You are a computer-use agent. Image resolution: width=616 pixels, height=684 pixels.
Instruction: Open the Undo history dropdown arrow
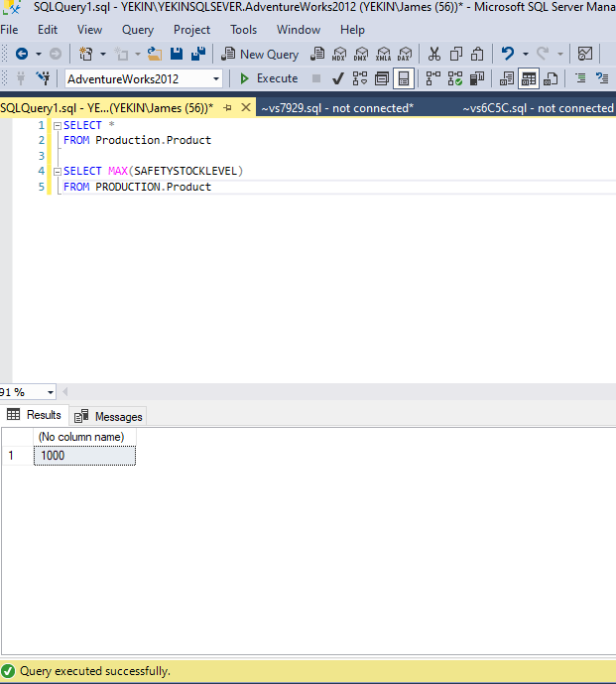click(x=526, y=55)
